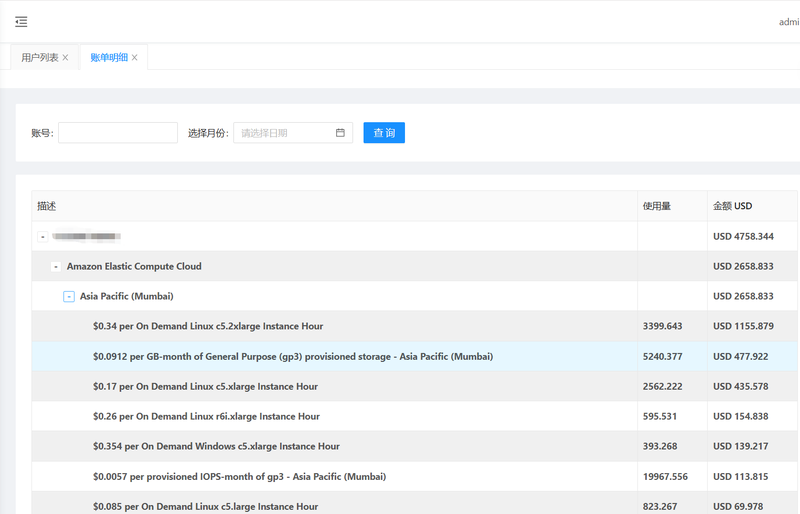This screenshot has height=514, width=800.
Task: Collapse the blurred top-level account row
Action: tap(43, 236)
